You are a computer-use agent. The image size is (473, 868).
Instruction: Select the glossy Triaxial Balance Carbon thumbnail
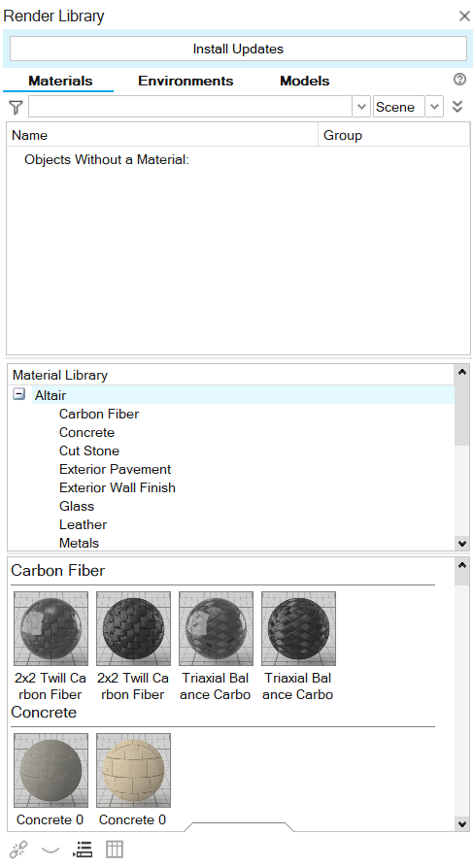pos(216,628)
